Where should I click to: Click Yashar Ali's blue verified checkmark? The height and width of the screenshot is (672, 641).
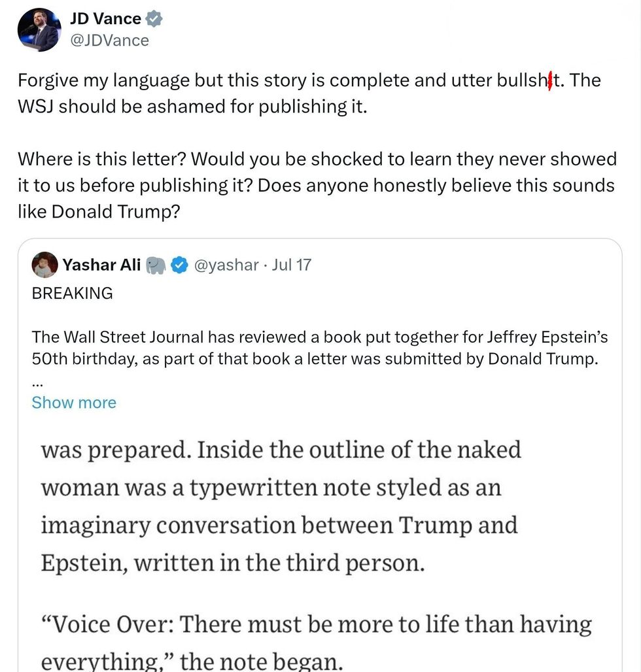[x=178, y=265]
